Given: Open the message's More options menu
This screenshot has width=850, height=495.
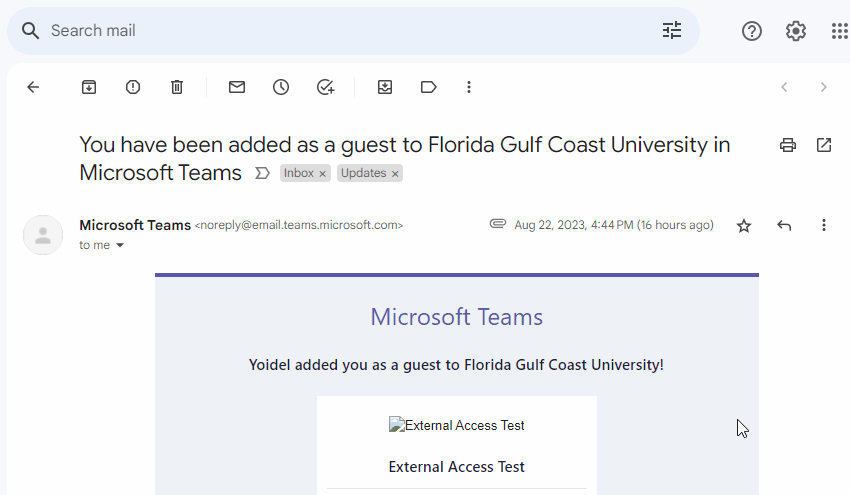Looking at the screenshot, I should (824, 225).
